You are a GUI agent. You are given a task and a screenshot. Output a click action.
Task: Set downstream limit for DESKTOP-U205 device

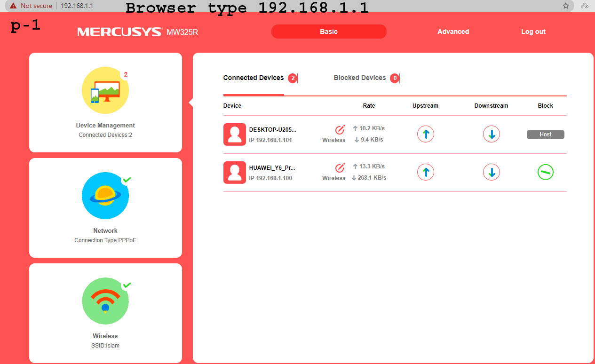point(491,135)
